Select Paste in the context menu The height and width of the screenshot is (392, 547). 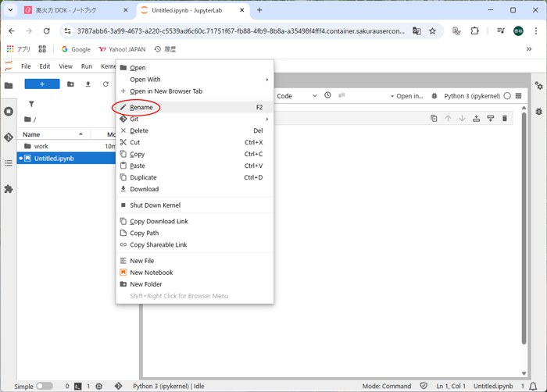[195, 166]
